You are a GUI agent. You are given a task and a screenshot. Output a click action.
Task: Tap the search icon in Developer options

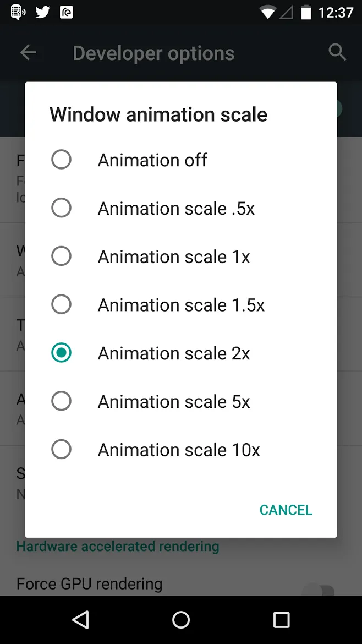click(x=337, y=52)
